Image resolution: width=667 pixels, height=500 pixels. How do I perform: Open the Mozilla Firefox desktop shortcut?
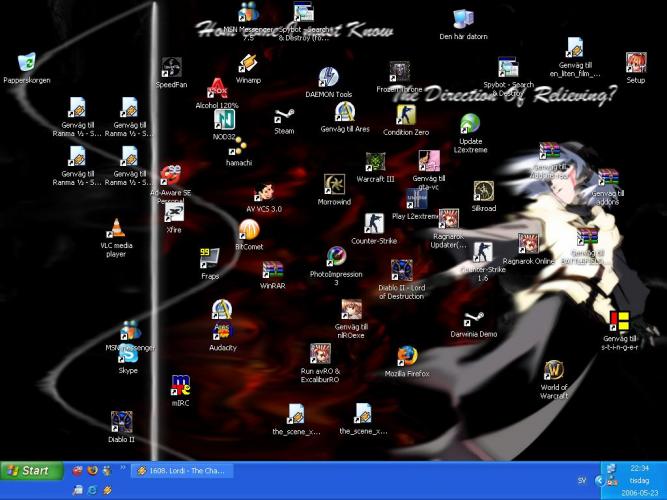tap(406, 357)
